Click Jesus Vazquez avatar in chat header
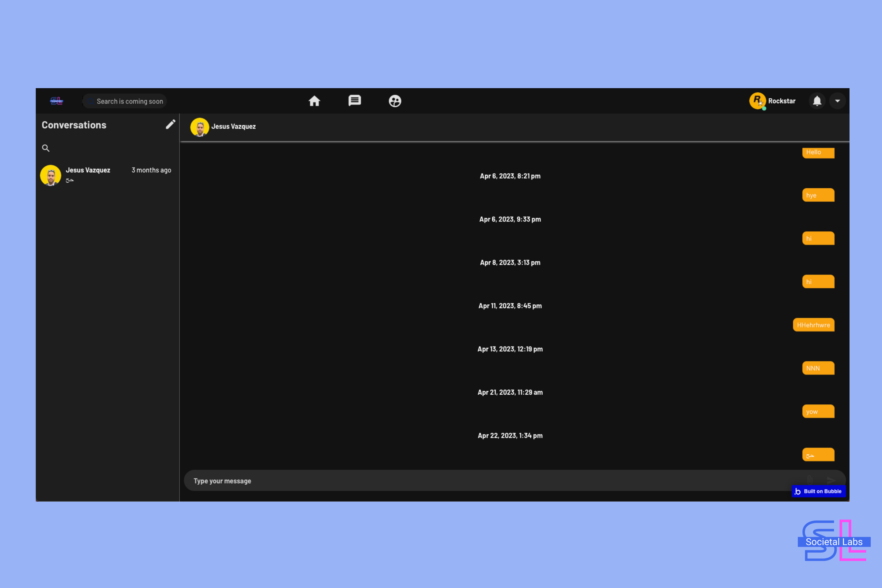Viewport: 882px width, 588px height. pyautogui.click(x=200, y=127)
